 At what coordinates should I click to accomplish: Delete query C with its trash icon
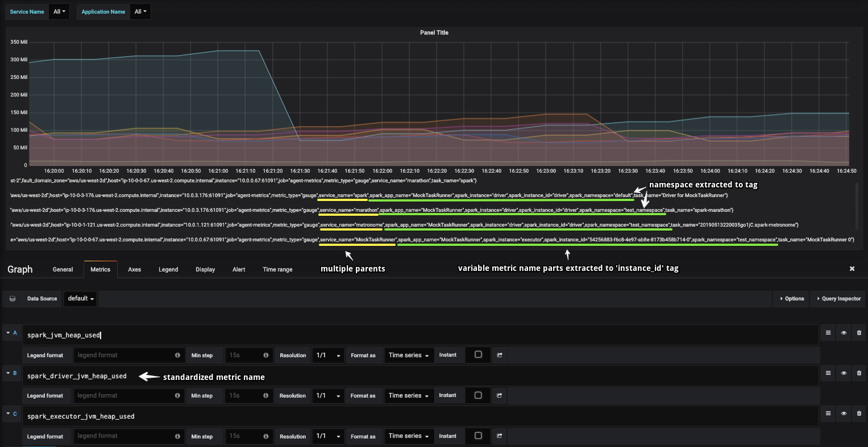859,413
